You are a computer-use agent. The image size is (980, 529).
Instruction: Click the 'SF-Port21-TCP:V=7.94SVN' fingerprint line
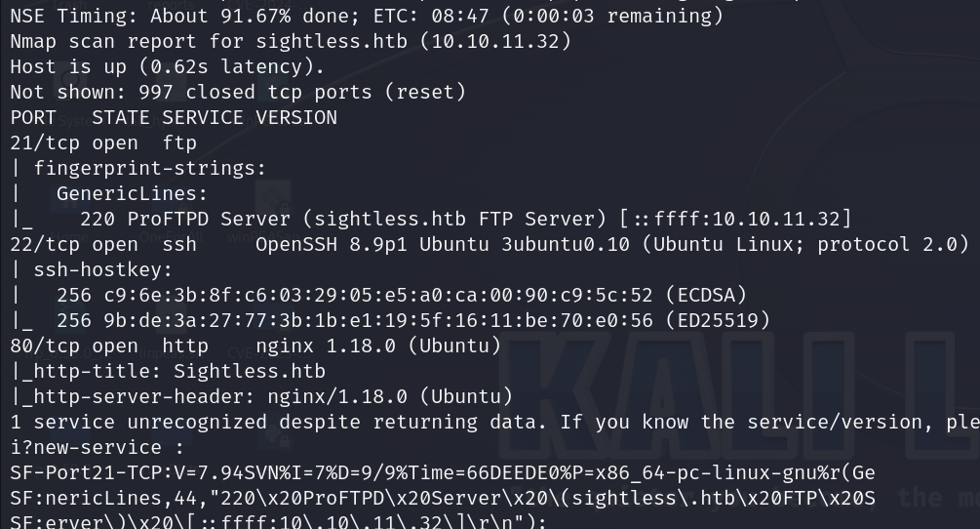coord(443,473)
